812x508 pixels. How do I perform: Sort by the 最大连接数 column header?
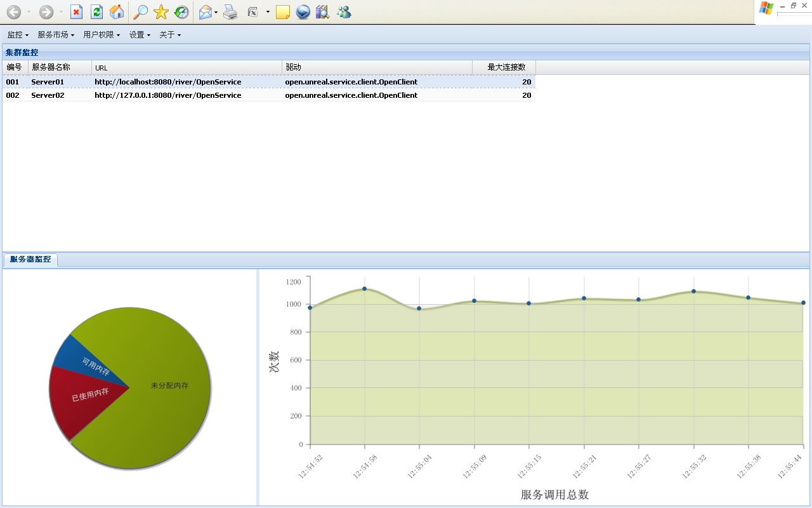tap(504, 67)
